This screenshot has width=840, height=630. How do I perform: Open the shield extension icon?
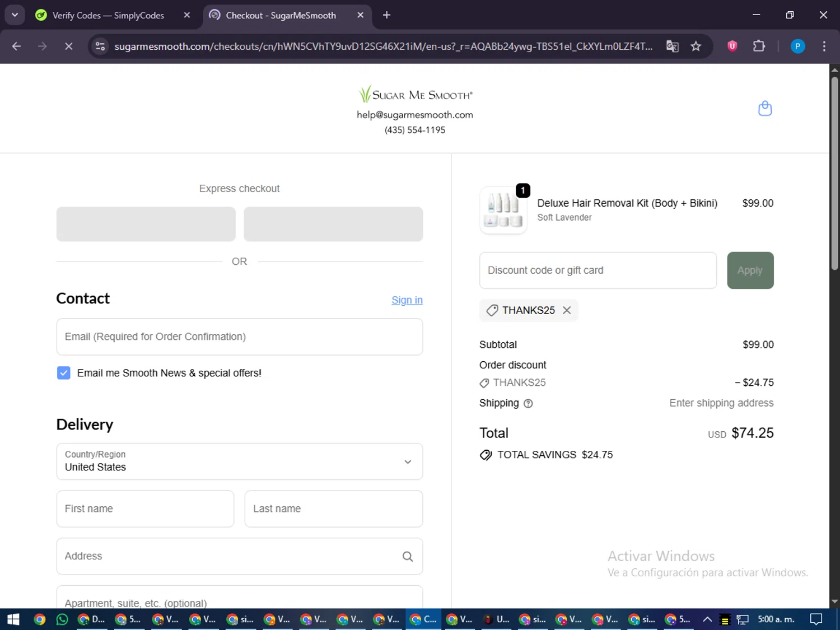732,46
